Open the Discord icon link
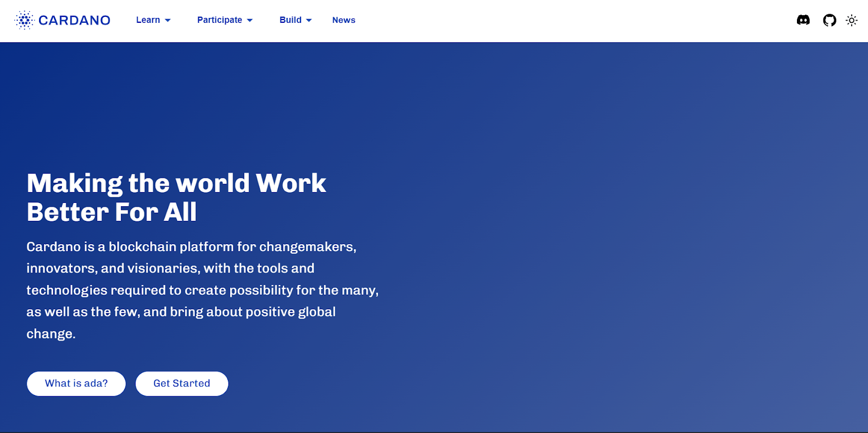Viewport: 868px width, 433px height. (803, 20)
